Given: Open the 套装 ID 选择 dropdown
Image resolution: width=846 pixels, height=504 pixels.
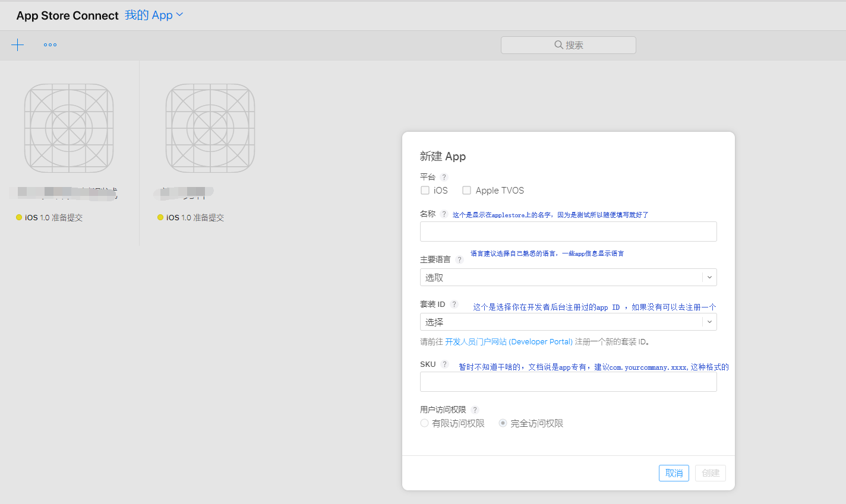Looking at the screenshot, I should tap(569, 322).
